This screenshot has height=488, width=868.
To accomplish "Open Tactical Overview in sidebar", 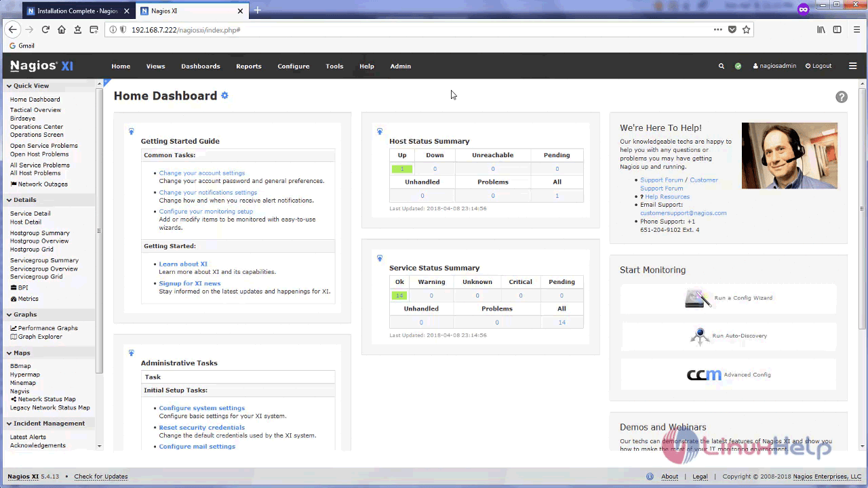I will 35,110.
